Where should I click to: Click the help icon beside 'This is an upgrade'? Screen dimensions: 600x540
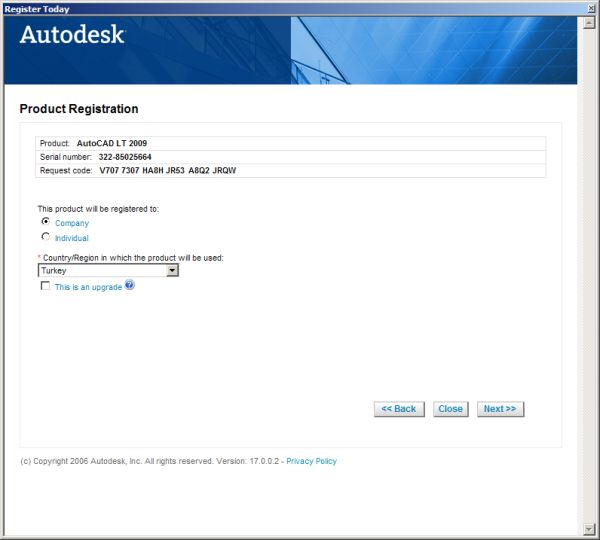point(130,285)
